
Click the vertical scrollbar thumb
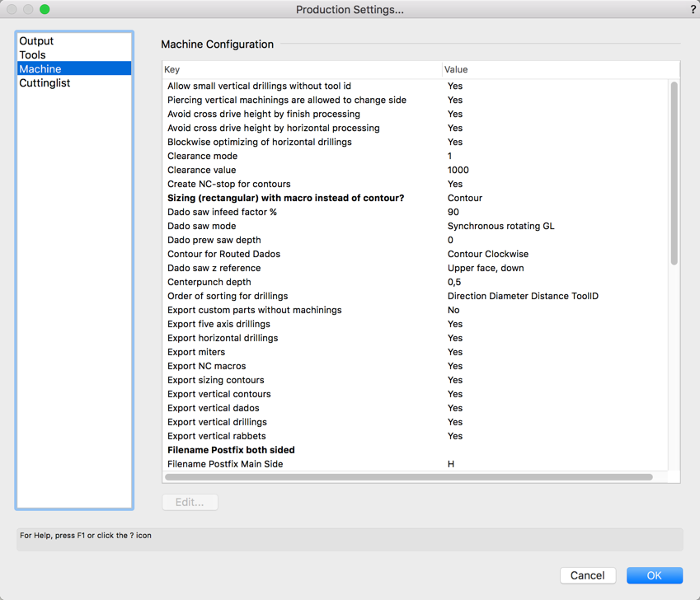[x=674, y=173]
